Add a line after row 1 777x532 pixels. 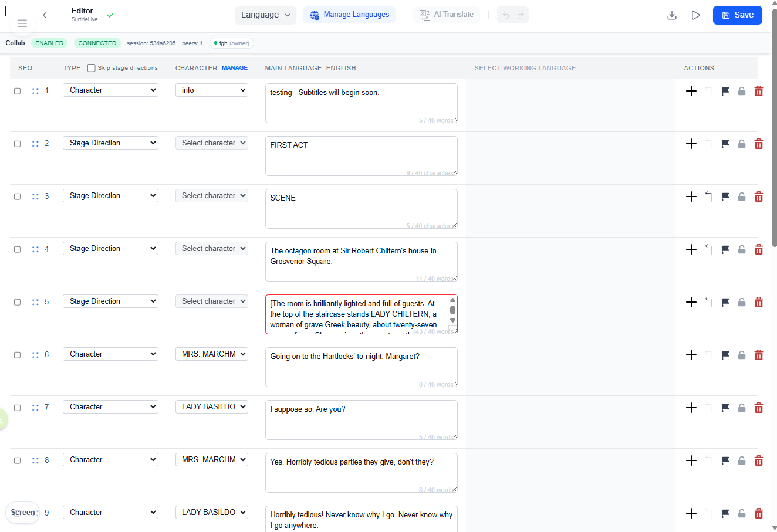click(x=691, y=91)
